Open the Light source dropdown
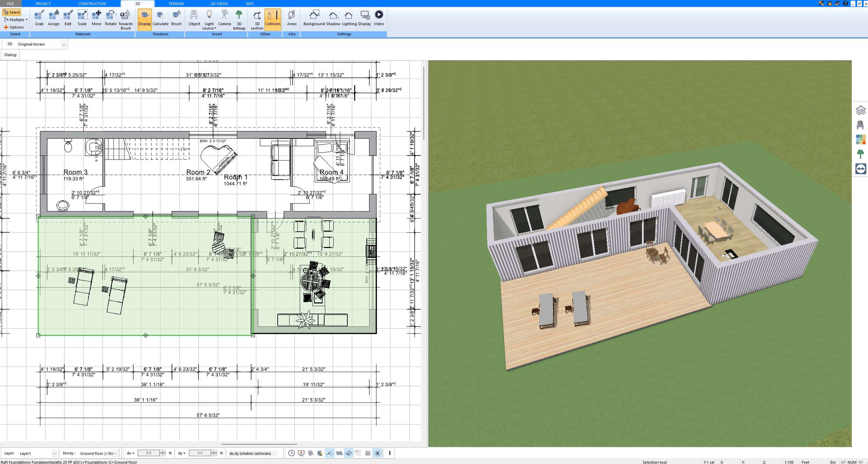 click(x=209, y=20)
